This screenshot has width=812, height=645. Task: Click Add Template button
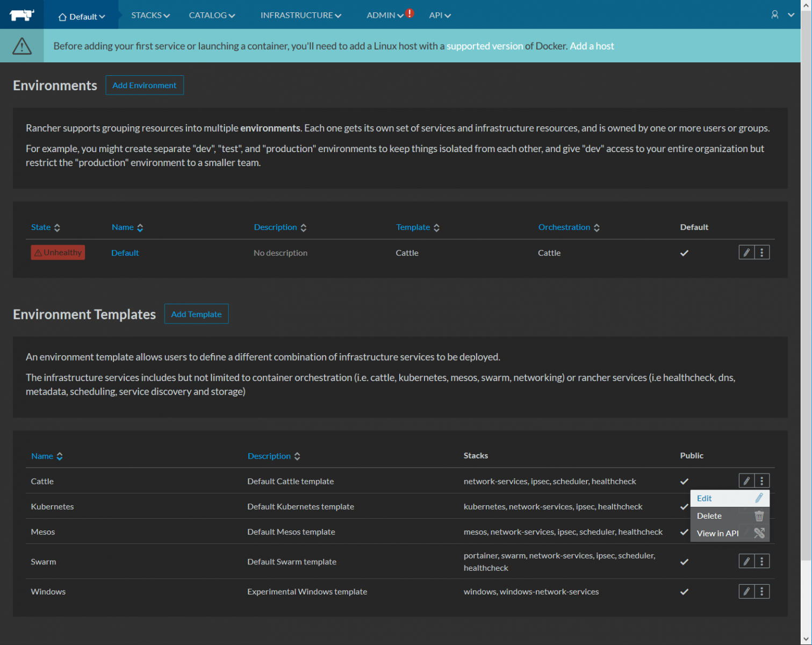point(196,314)
